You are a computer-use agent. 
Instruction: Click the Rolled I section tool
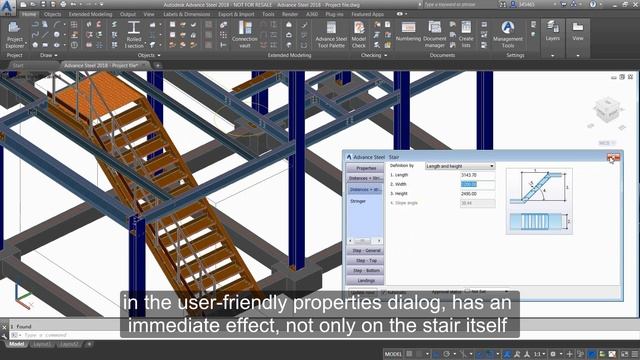133,35
